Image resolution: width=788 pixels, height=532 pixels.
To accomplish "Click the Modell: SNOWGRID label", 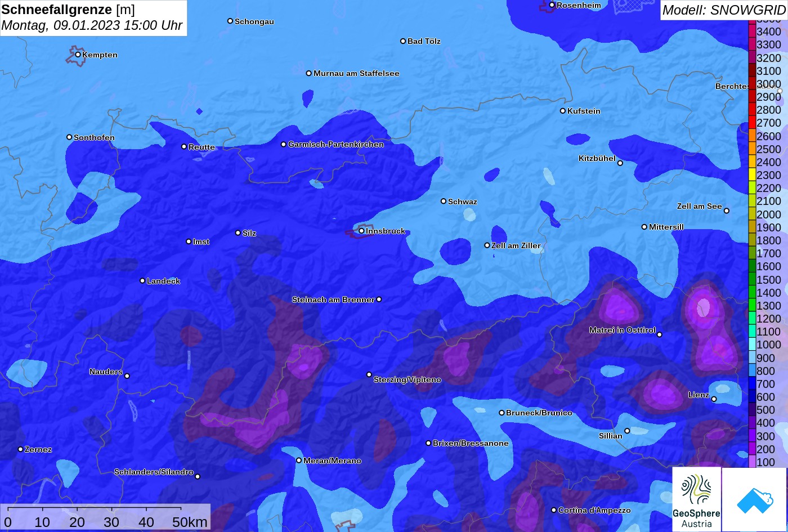I will click(x=723, y=10).
